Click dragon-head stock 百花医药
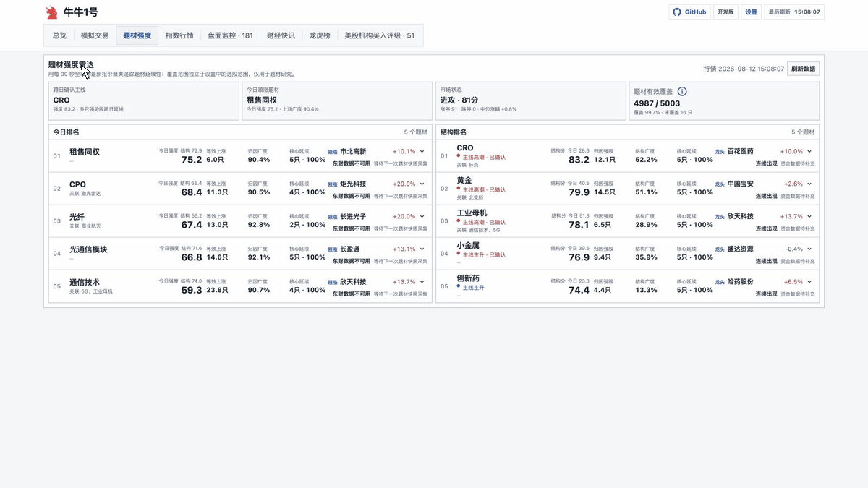Image resolution: width=868 pixels, height=488 pixels. pyautogui.click(x=740, y=152)
